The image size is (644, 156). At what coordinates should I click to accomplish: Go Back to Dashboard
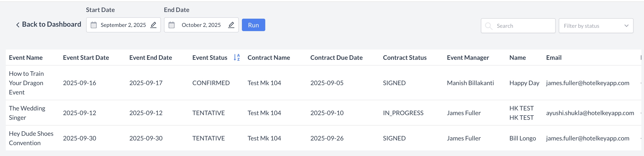click(51, 24)
